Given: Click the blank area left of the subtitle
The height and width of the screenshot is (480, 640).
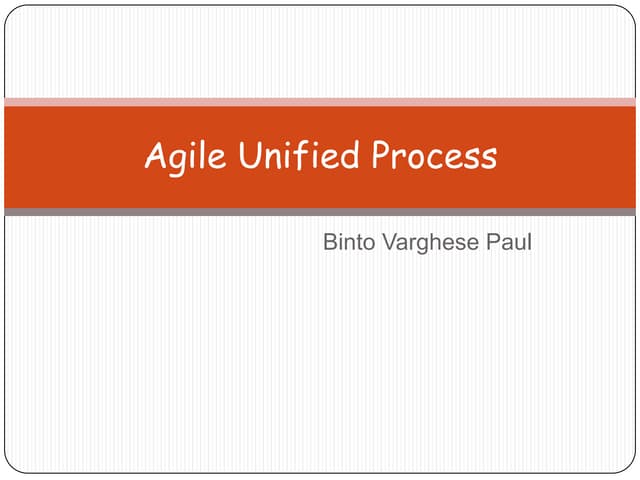Looking at the screenshot, I should coord(150,244).
